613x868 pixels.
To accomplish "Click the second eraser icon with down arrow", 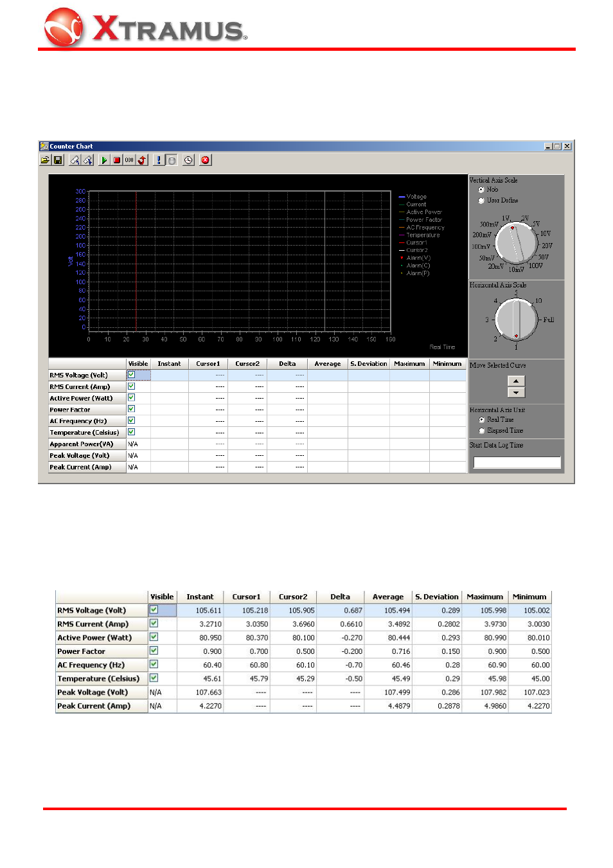I will point(88,160).
